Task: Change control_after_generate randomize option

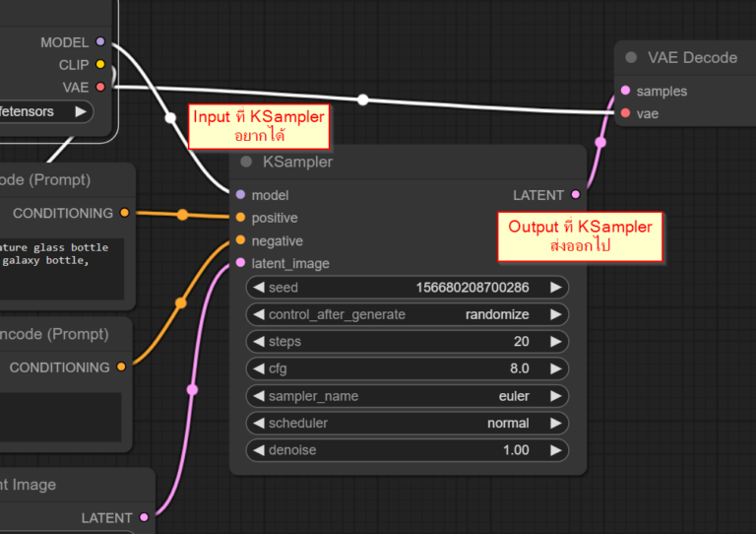Action: click(x=408, y=314)
